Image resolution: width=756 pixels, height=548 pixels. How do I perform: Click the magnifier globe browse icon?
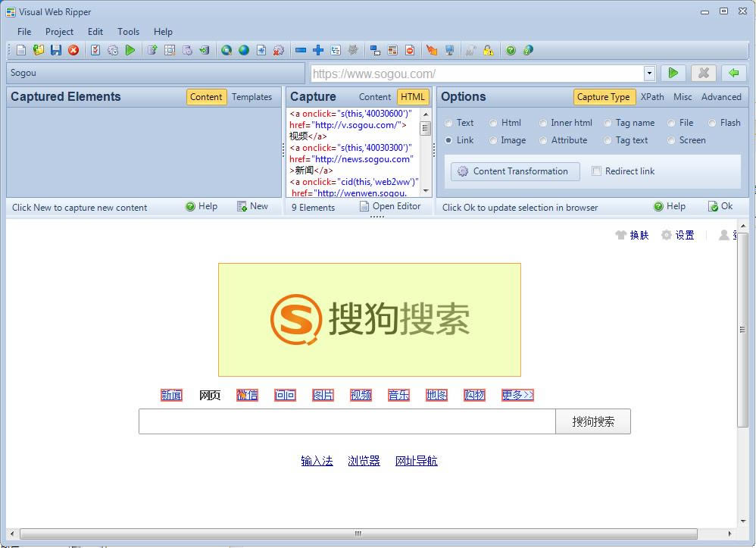226,50
